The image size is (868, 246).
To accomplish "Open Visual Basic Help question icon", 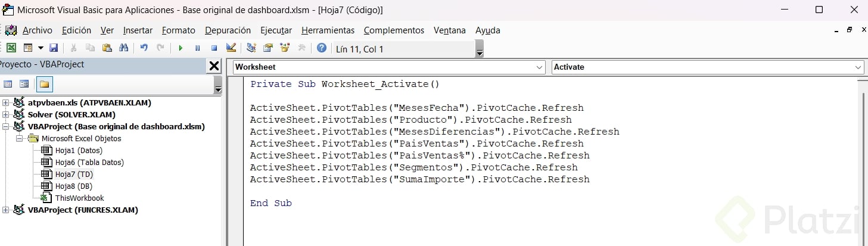I will pyautogui.click(x=322, y=48).
